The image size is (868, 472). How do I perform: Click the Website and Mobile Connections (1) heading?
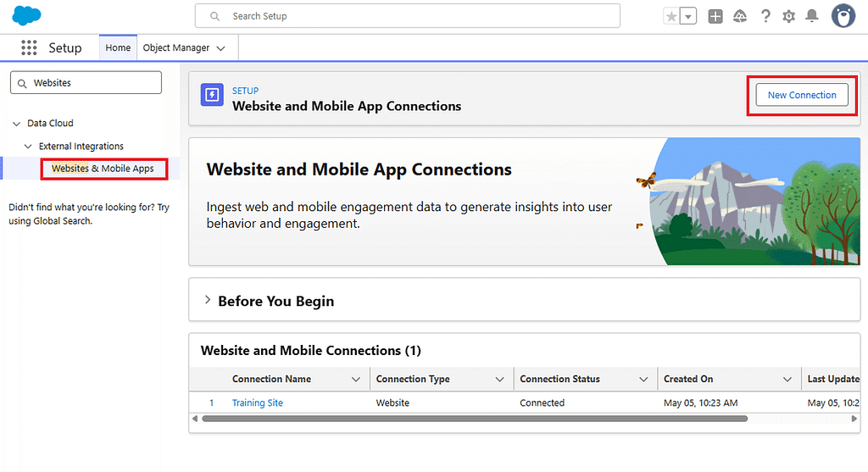(x=310, y=350)
